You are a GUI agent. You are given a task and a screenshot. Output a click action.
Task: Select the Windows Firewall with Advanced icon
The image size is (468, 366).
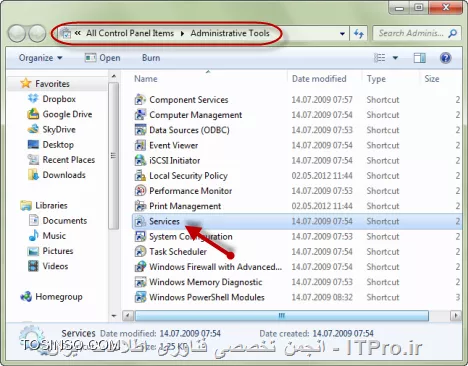(x=140, y=267)
